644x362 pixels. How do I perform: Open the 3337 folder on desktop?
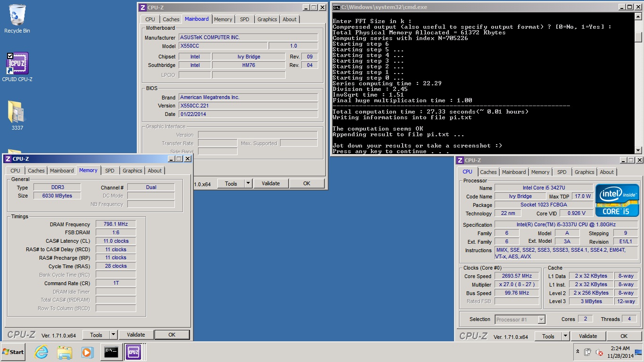17,115
